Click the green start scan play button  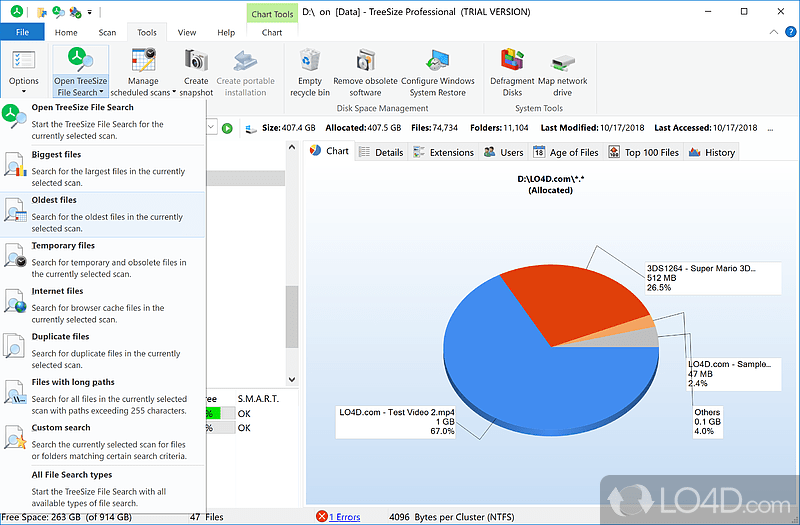point(228,128)
